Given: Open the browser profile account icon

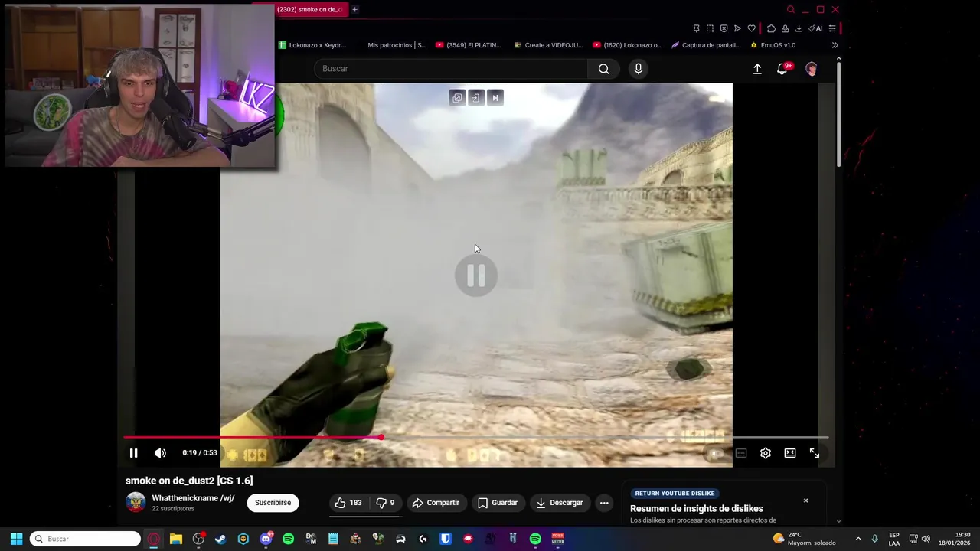Looking at the screenshot, I should [785, 28].
